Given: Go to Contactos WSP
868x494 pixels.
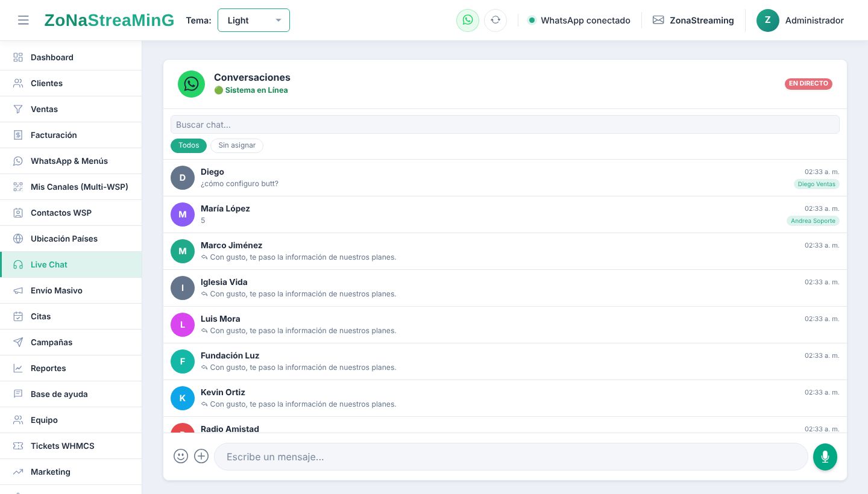Looking at the screenshot, I should coord(71,213).
